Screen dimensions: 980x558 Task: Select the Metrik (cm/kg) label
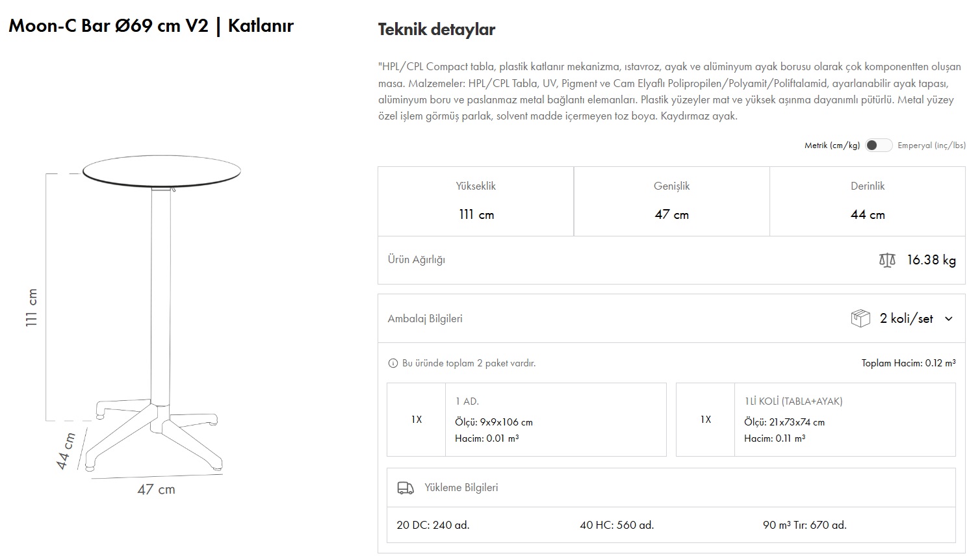pyautogui.click(x=832, y=146)
